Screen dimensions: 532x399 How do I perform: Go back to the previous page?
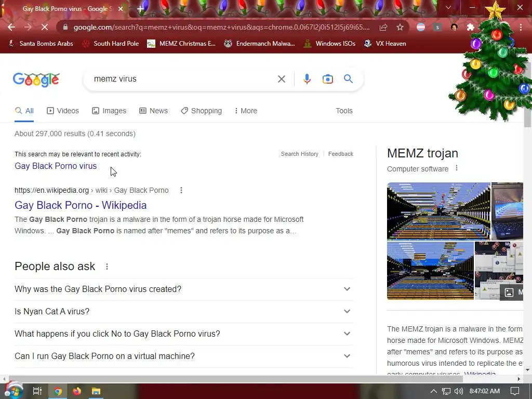[x=11, y=27]
